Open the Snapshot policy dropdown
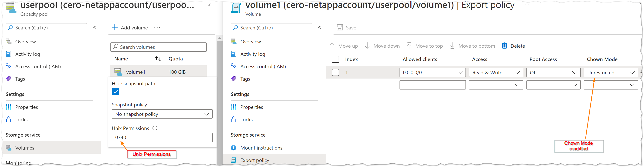This screenshot has height=167, width=644. [x=162, y=114]
